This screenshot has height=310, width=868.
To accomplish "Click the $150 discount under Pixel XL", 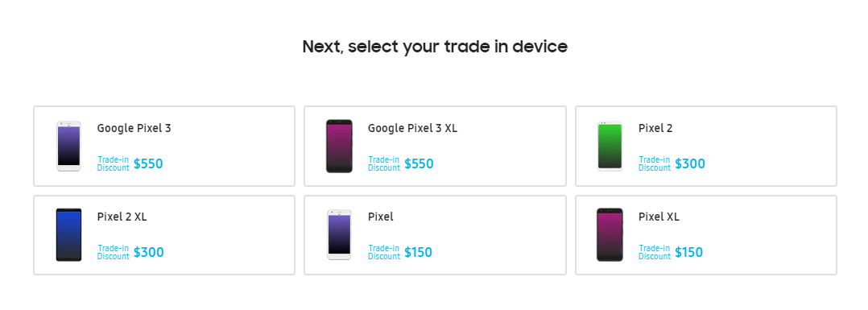I will pyautogui.click(x=688, y=253).
